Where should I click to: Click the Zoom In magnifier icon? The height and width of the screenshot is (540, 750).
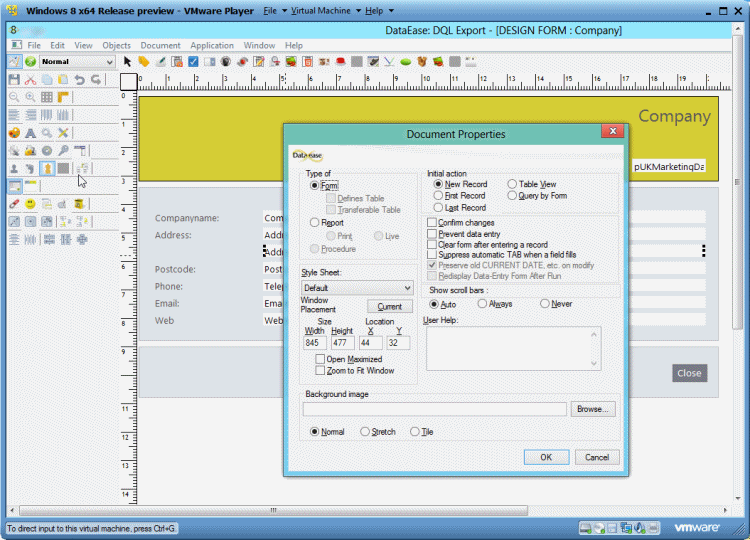31,97
